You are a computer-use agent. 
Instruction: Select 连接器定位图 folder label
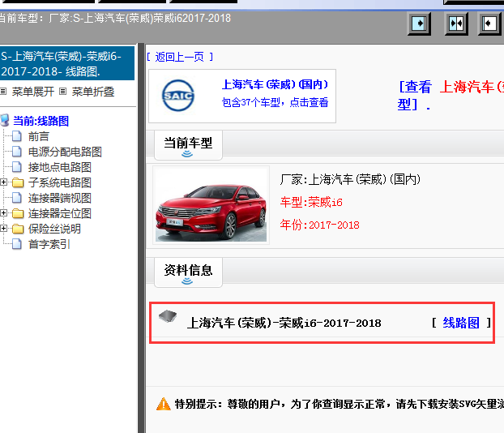[60, 213]
